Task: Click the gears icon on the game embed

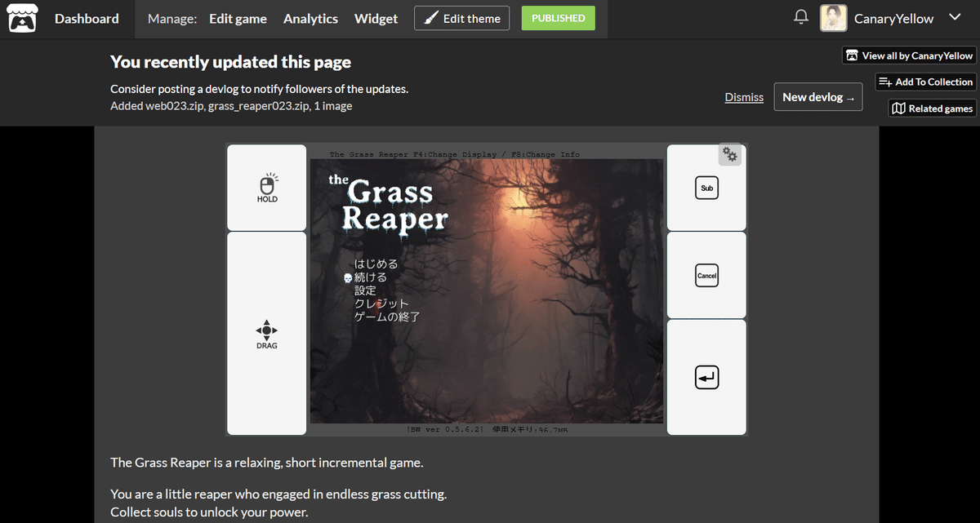Action: [729, 153]
